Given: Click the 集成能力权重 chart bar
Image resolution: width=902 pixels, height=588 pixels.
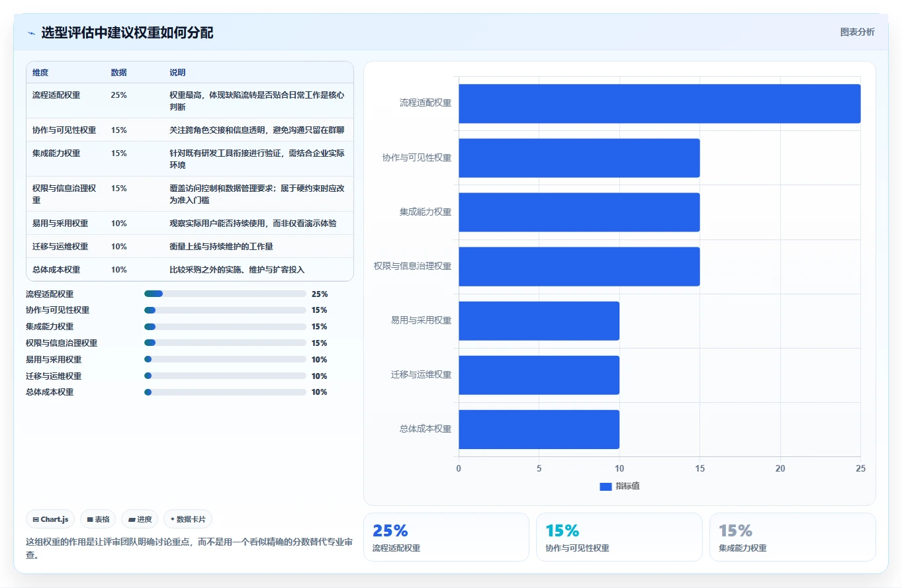Looking at the screenshot, I should 579,212.
